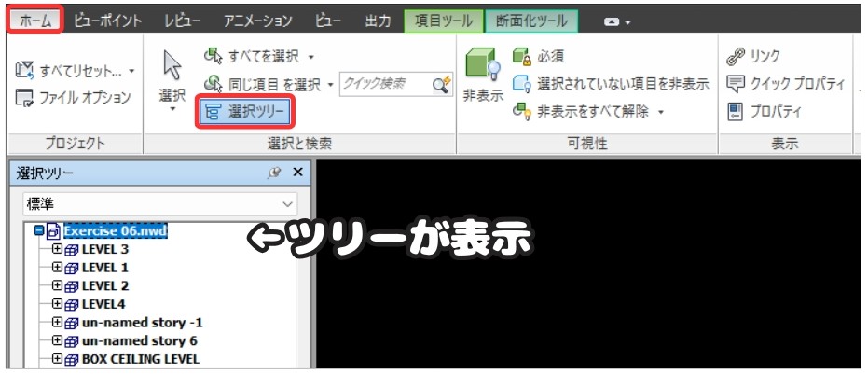Click the リンク chain icon
Image resolution: width=868 pixels, height=374 pixels.
(x=737, y=56)
